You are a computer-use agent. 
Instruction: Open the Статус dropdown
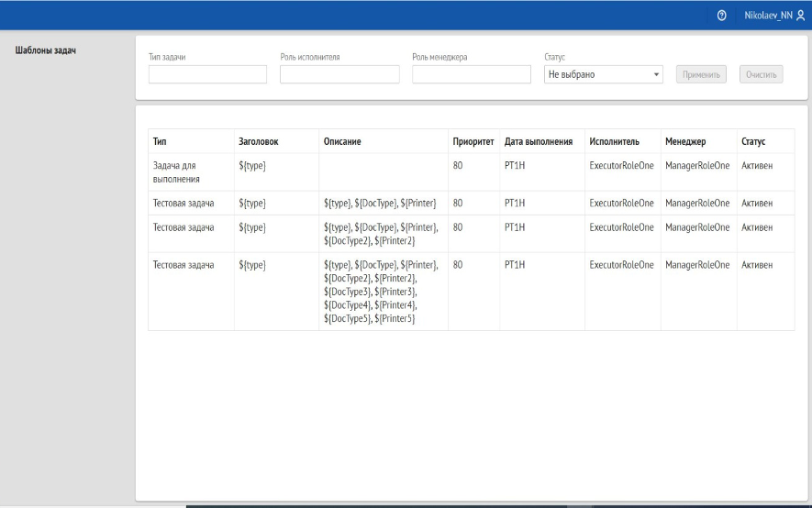coord(604,74)
